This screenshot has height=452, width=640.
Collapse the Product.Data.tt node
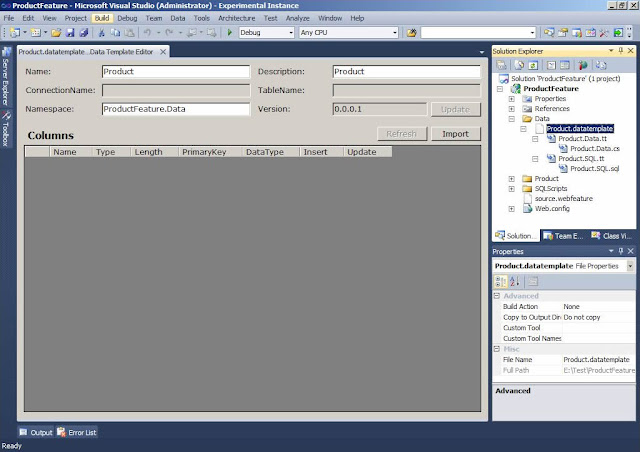[x=535, y=139]
